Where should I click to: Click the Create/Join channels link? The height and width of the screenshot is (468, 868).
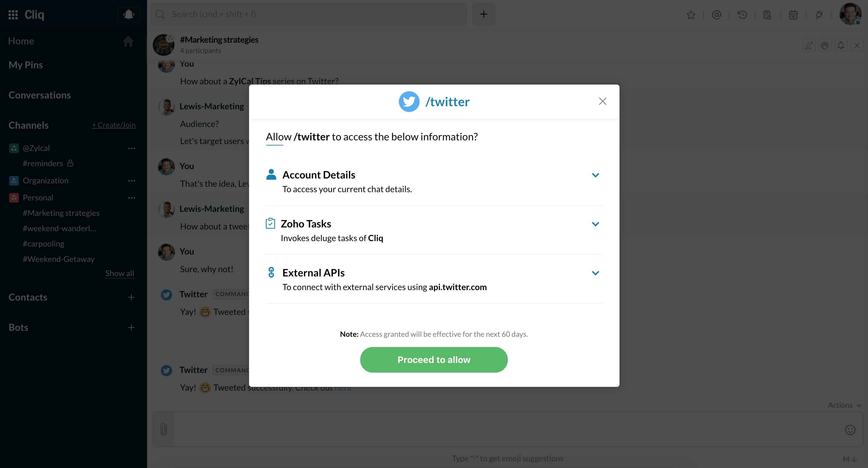(x=113, y=125)
